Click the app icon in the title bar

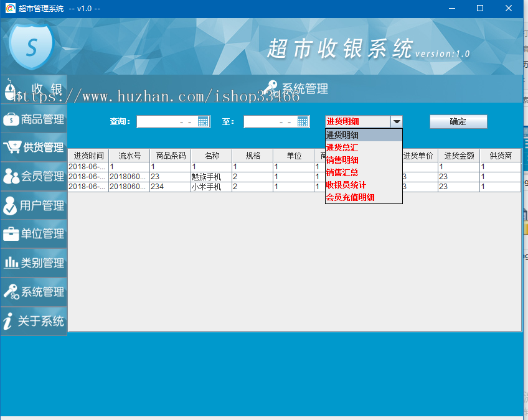click(x=11, y=9)
